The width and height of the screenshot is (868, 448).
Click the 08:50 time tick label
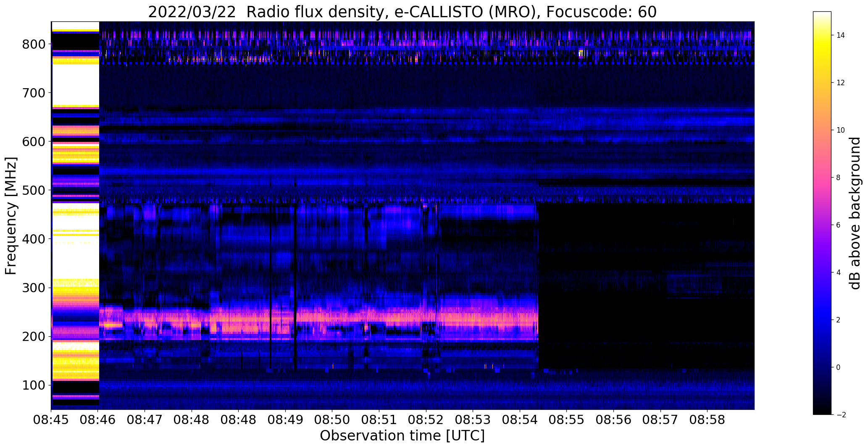pyautogui.click(x=332, y=420)
